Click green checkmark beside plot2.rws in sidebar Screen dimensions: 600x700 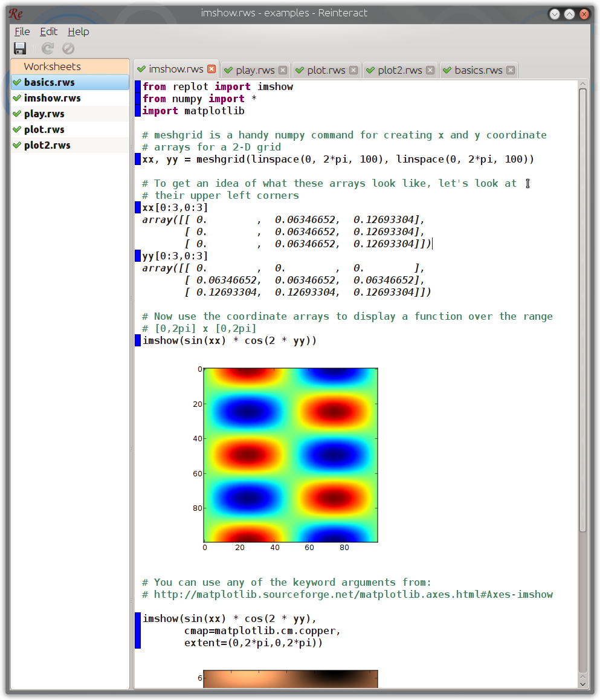coord(17,145)
